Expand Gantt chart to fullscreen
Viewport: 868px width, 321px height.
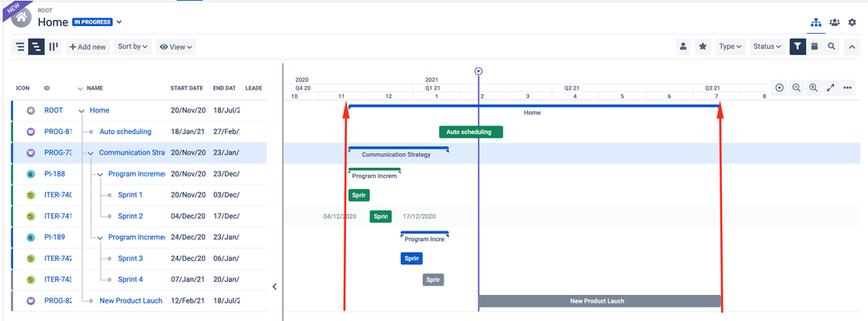coord(831,88)
